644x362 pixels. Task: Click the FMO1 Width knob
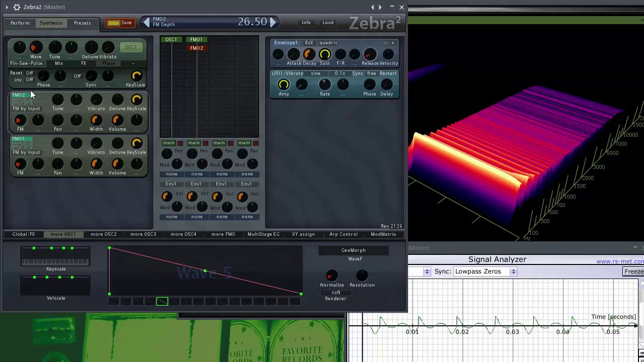coord(96,164)
